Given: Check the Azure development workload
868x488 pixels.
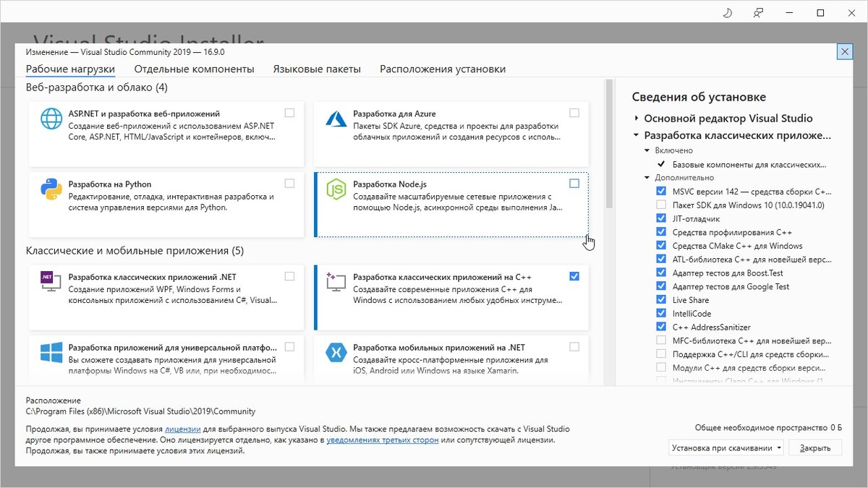Looking at the screenshot, I should pyautogui.click(x=574, y=113).
